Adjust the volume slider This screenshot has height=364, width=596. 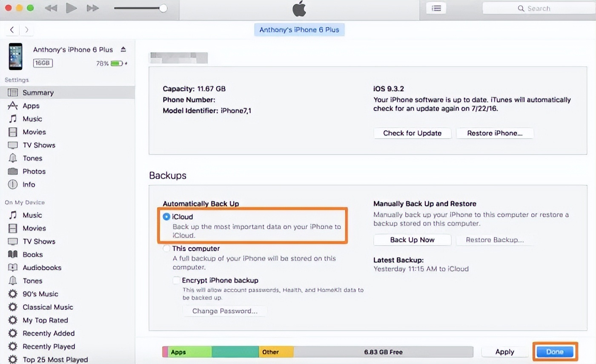pyautogui.click(x=162, y=8)
